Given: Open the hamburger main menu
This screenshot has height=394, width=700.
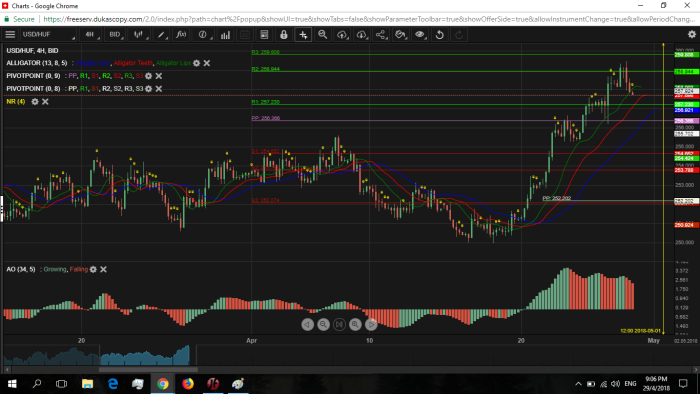Looking at the screenshot, I should pyautogui.click(x=10, y=34).
